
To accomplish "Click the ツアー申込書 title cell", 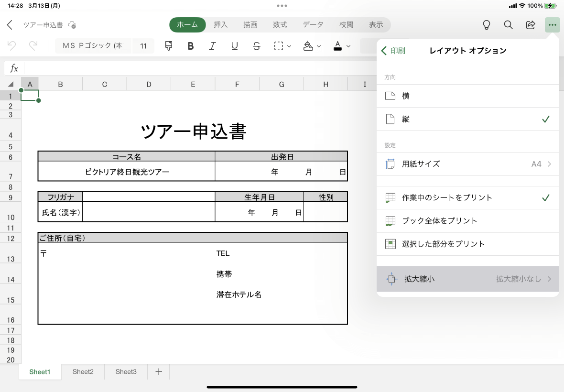I will [194, 131].
